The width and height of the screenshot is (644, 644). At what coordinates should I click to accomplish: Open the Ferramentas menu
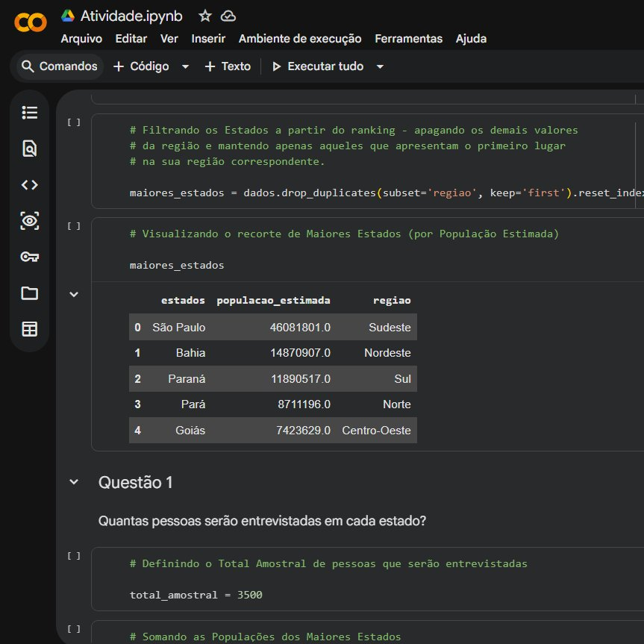[x=409, y=39]
